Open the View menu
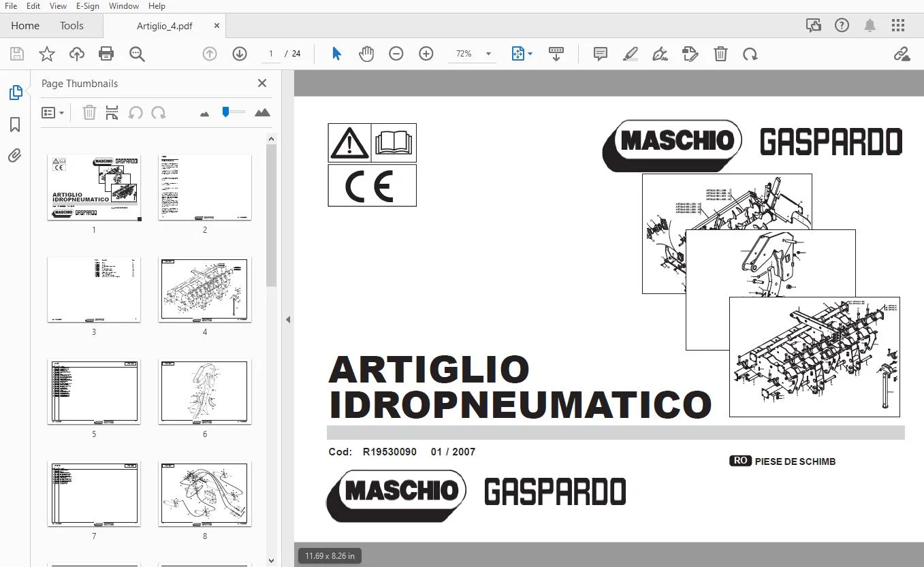The width and height of the screenshot is (924, 567). 59,6
